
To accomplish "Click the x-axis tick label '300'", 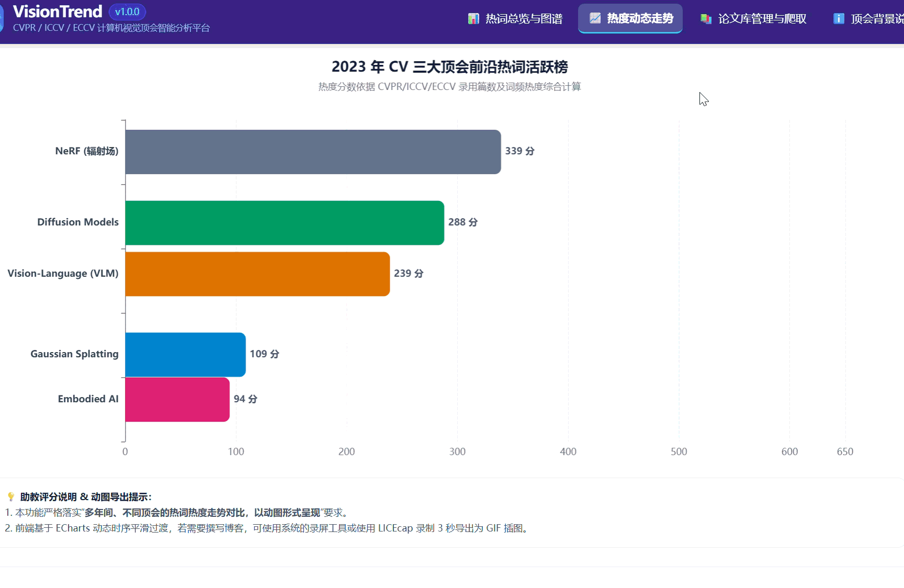I will point(457,451).
